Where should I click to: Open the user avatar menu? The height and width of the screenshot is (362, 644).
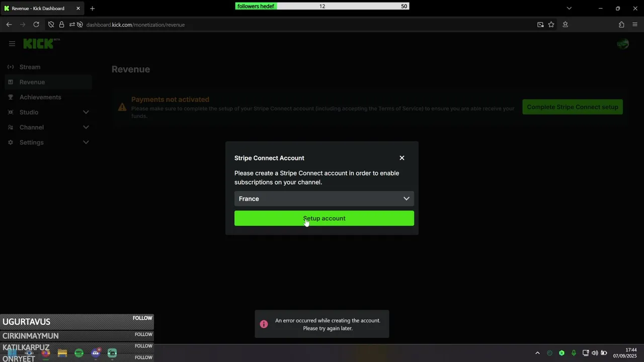[623, 44]
